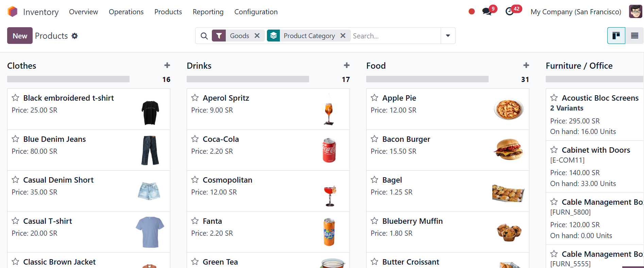Switch to the list view

pos(634,36)
